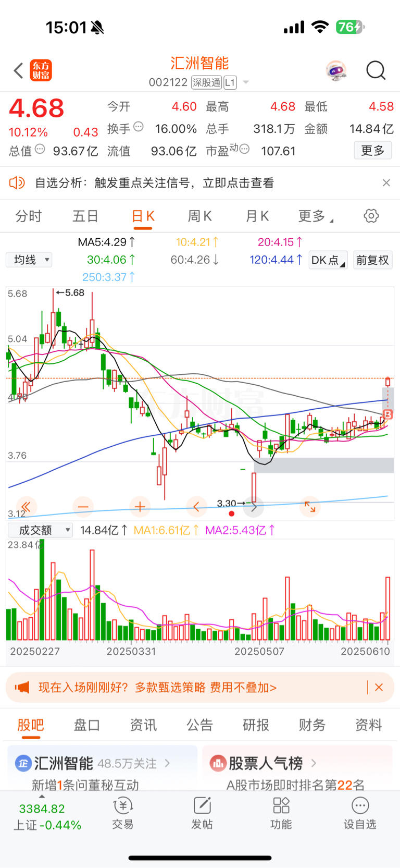
Task: Tap the MA5:4.29 value
Action: click(107, 242)
